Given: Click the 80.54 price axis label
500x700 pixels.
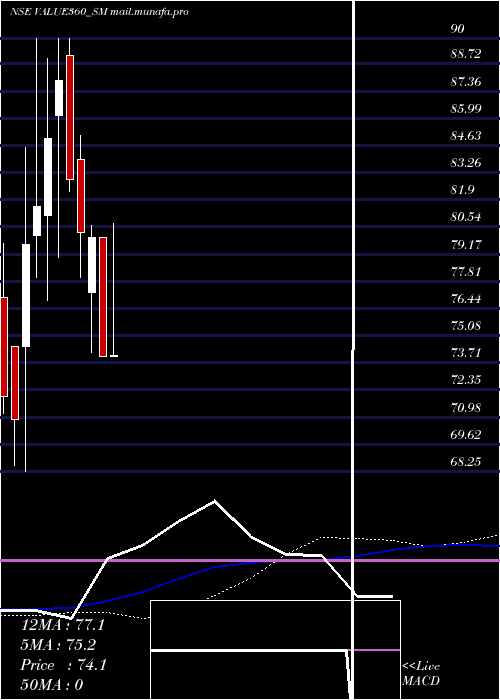Looking at the screenshot, I should 466,217.
